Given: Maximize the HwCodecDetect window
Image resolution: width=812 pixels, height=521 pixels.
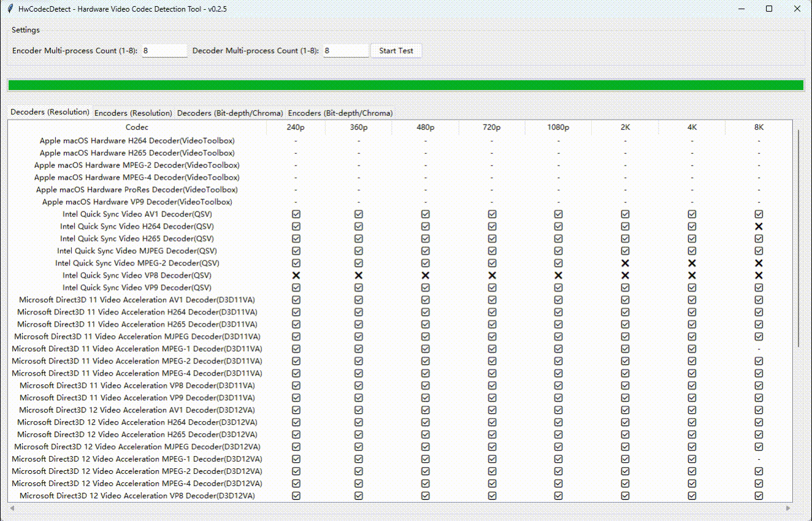Looking at the screenshot, I should tap(769, 9).
